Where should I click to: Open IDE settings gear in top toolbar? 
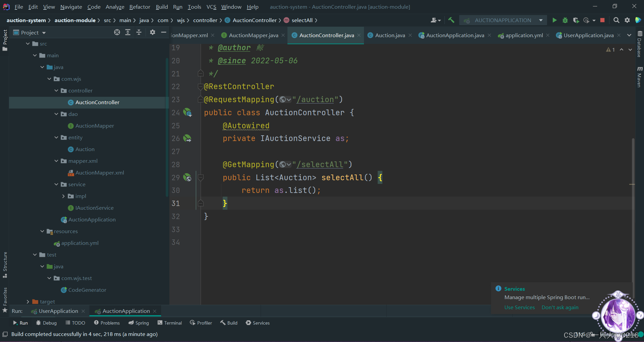627,20
